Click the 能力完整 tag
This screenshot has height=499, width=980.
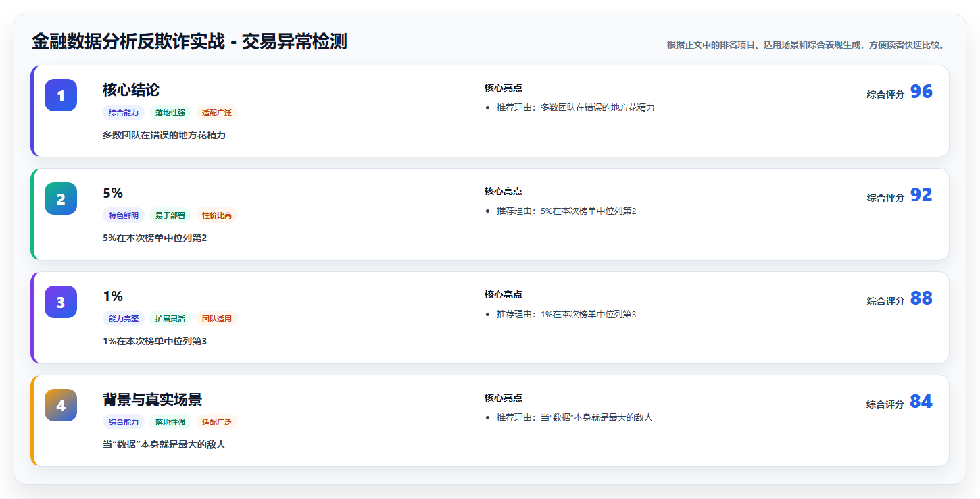click(124, 319)
